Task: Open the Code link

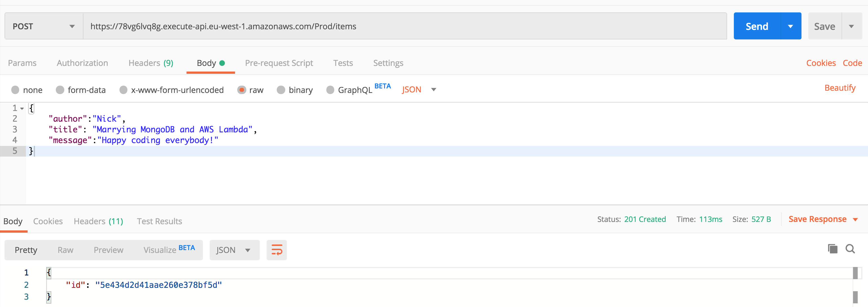Action: click(x=852, y=63)
